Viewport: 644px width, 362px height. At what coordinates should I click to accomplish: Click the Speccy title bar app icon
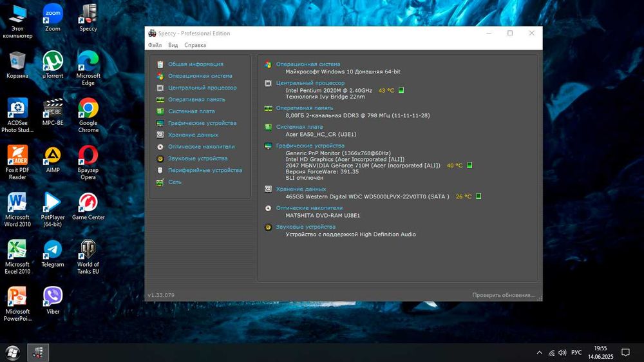(153, 33)
